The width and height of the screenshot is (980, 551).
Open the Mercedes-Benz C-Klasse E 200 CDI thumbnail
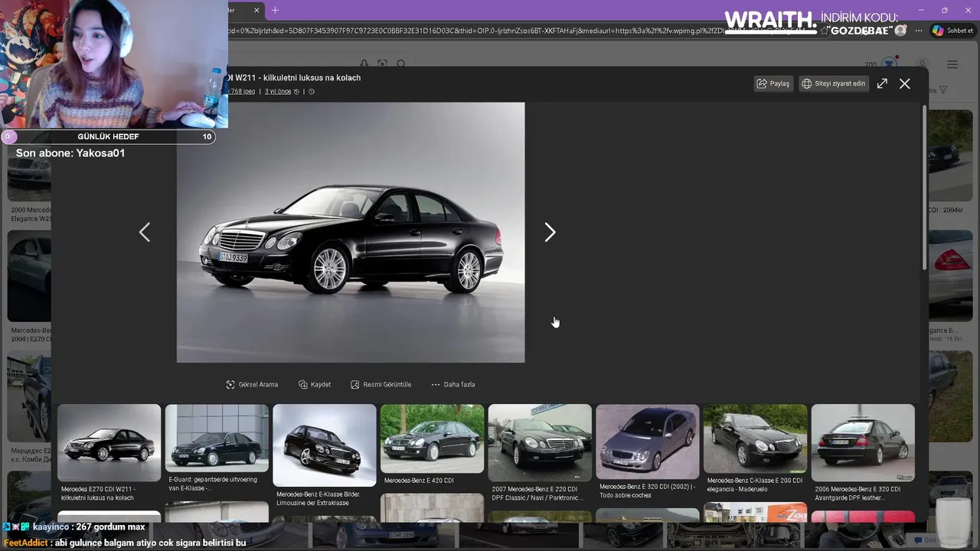point(755,439)
